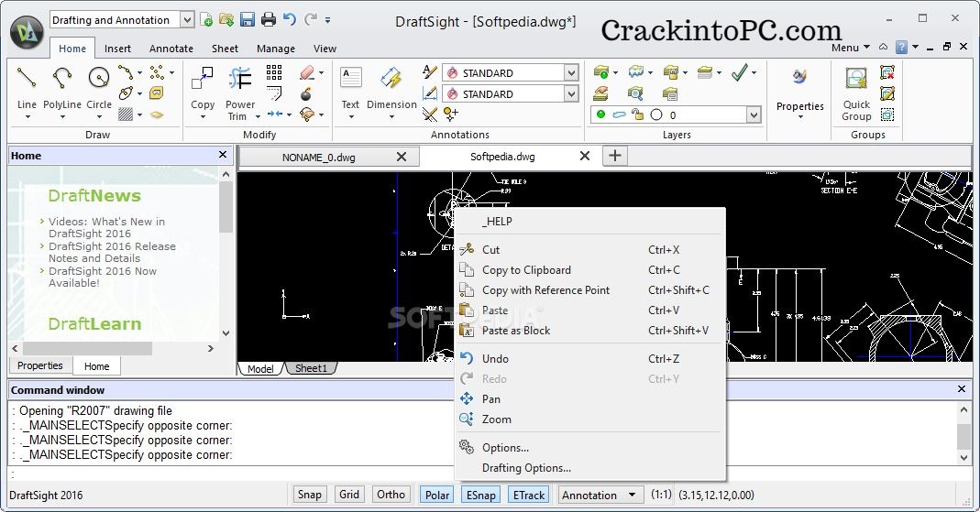This screenshot has height=512, width=980.
Task: Click the blue question mark help icon
Action: tap(901, 47)
